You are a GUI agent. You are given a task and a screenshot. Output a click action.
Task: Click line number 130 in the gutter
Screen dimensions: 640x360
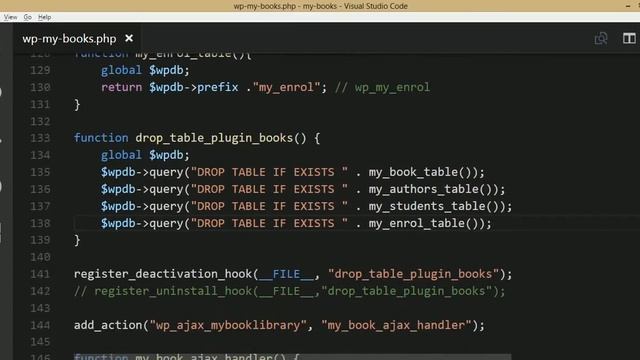[x=40, y=87]
